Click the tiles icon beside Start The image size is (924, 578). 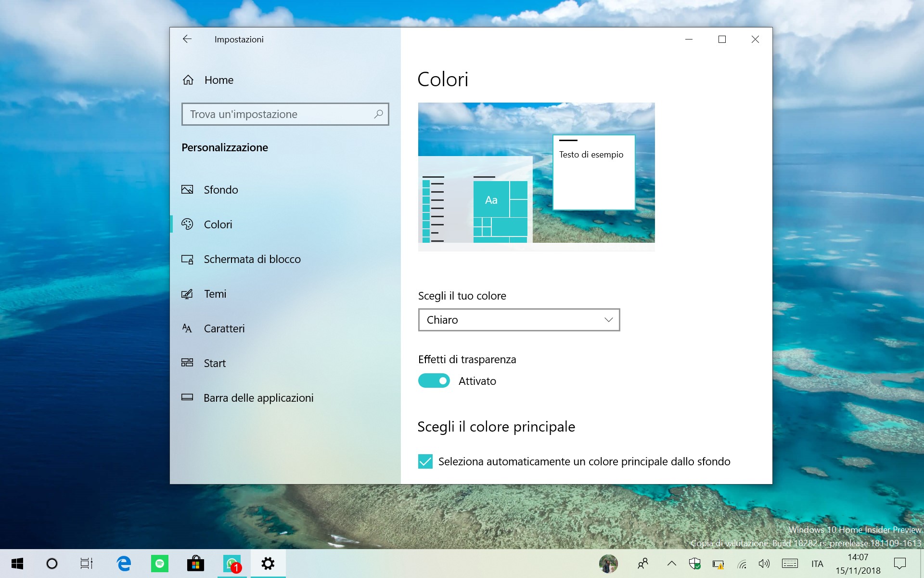187,363
